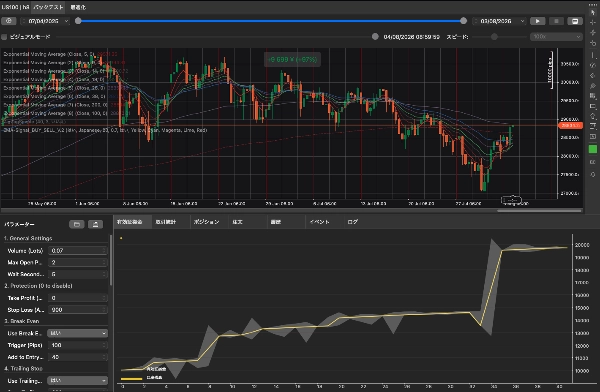Viewport: 600px width, 392px height.
Task: Click the '3. Break Even' heading
Action: 21,321
